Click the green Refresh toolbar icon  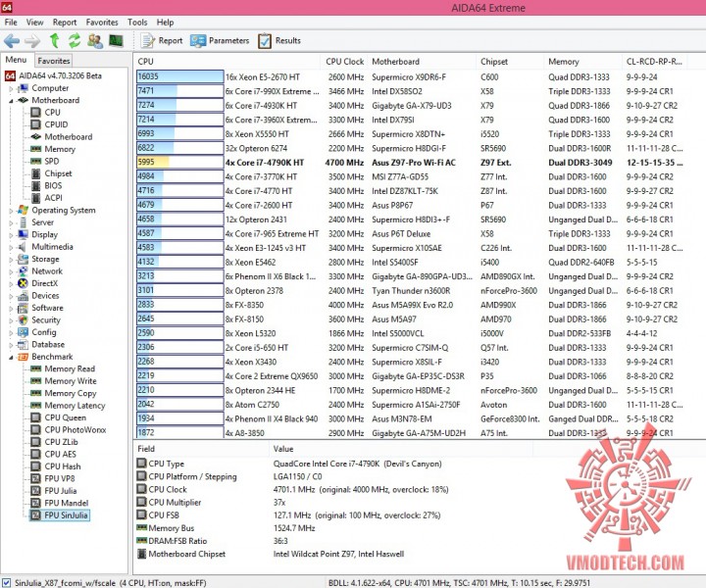point(75,40)
